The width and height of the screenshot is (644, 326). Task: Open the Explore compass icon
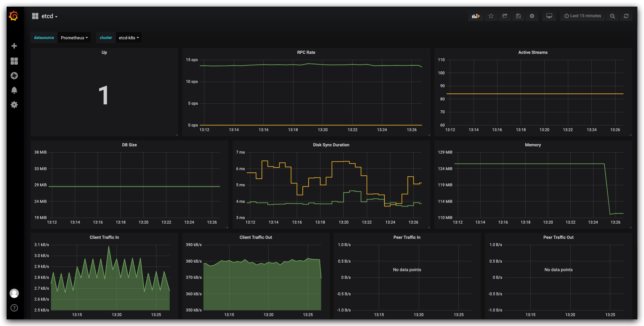tap(14, 76)
